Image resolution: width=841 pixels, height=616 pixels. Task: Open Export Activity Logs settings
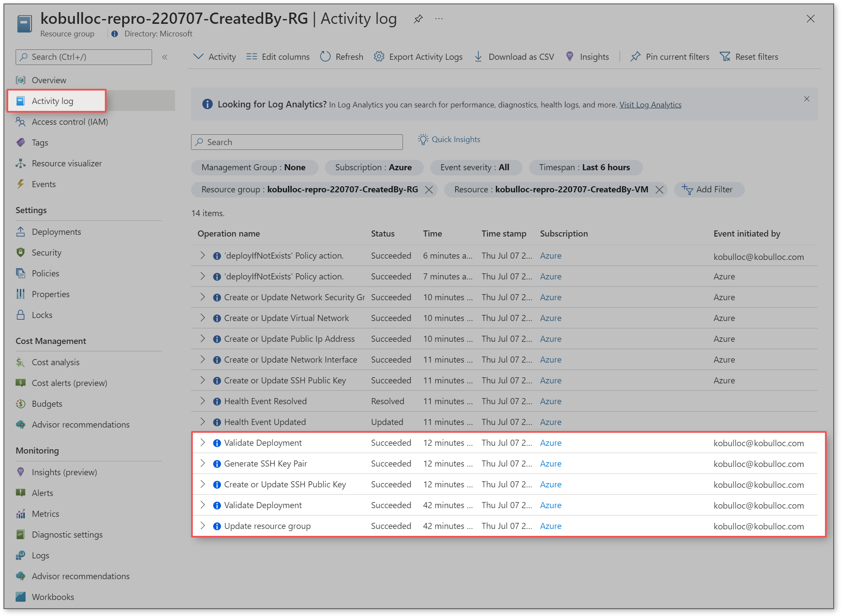coord(418,57)
